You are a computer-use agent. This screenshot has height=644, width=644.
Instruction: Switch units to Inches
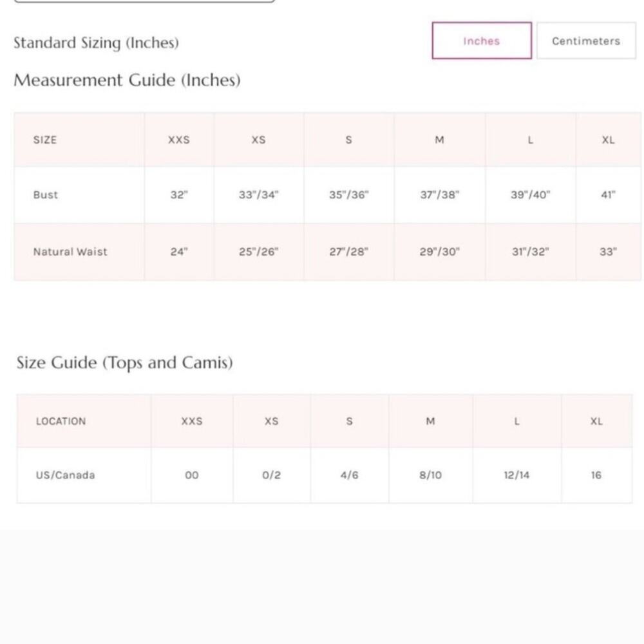click(481, 41)
